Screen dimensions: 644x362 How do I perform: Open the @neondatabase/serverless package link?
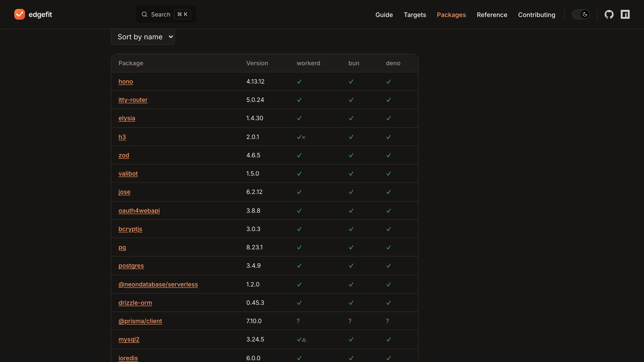coord(158,284)
